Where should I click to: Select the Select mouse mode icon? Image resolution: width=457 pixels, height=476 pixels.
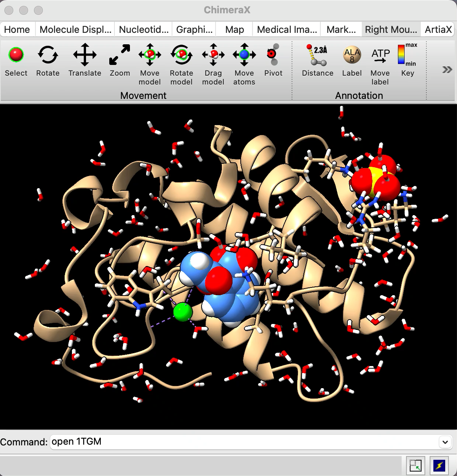[x=16, y=55]
